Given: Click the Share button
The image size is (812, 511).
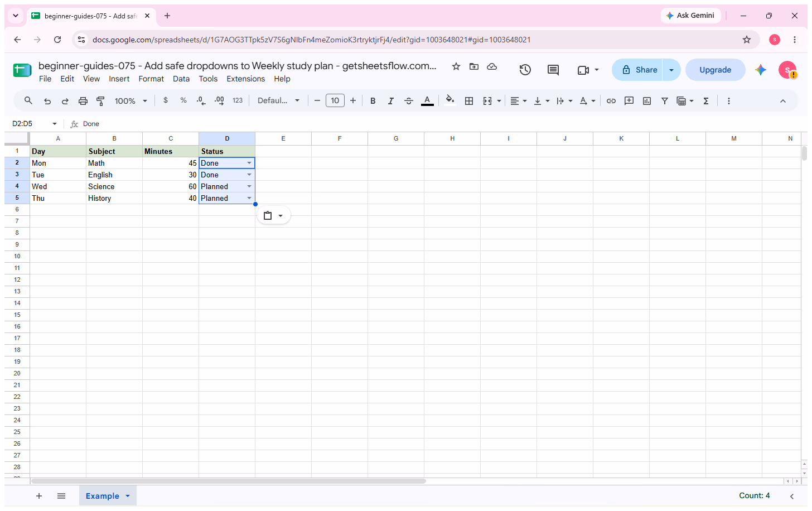Looking at the screenshot, I should pos(637,70).
